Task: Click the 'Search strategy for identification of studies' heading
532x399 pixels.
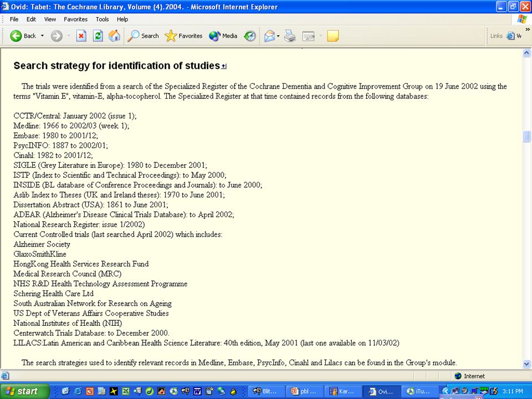Action: [117, 65]
